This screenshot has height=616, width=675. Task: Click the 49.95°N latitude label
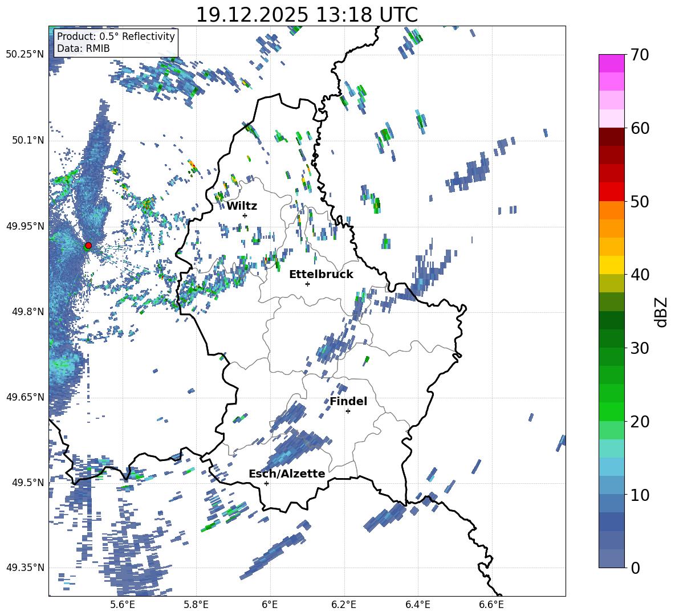point(25,226)
